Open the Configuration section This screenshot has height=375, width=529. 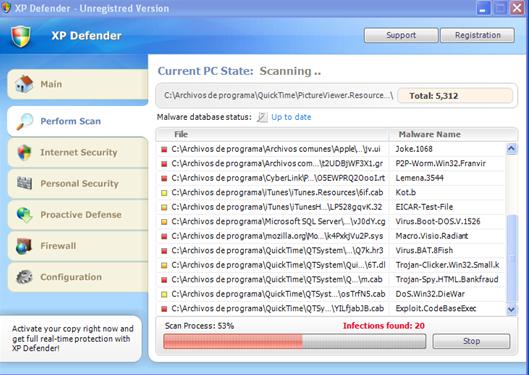(x=77, y=277)
